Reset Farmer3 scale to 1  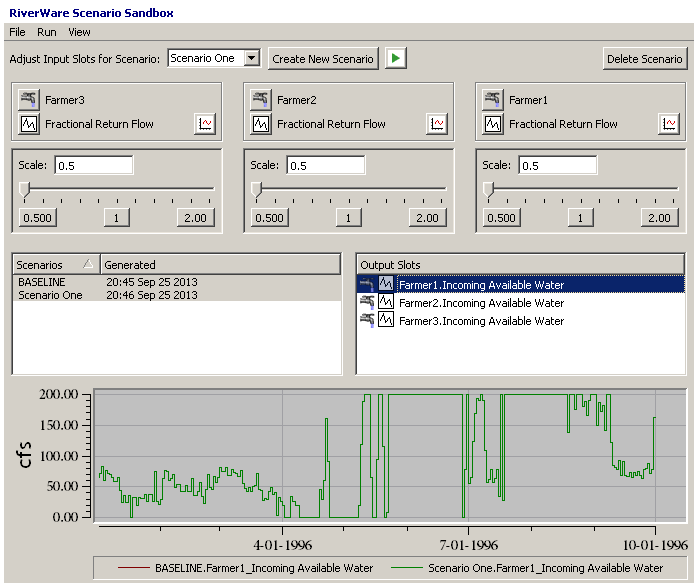pyautogui.click(x=117, y=218)
